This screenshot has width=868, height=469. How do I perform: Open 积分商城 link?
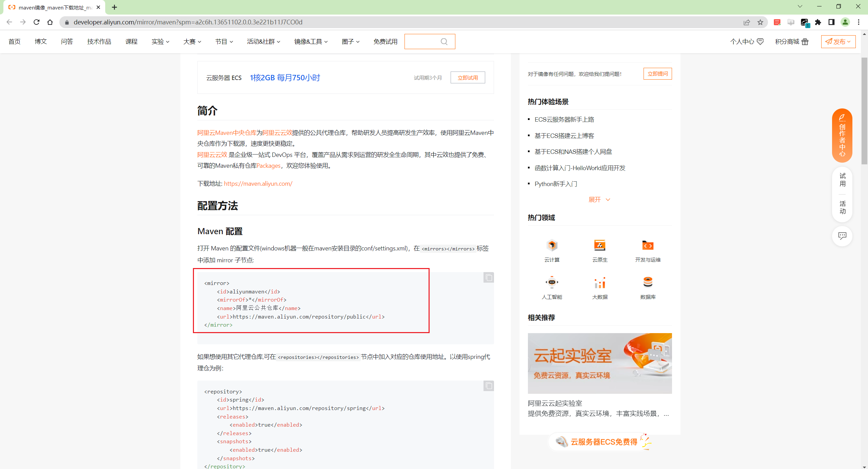pyautogui.click(x=792, y=41)
